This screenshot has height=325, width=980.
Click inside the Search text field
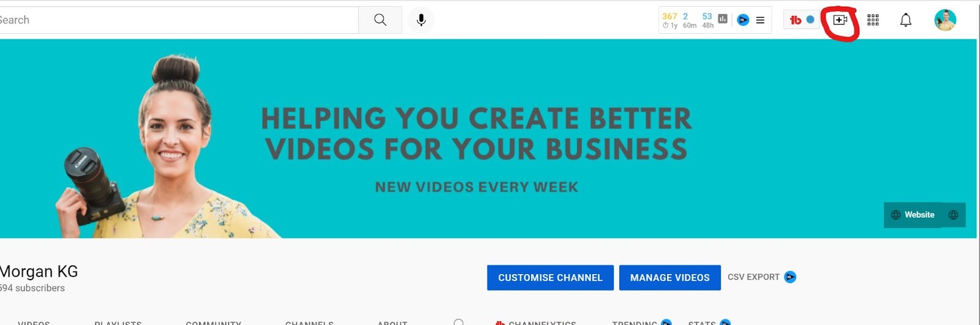click(179, 20)
